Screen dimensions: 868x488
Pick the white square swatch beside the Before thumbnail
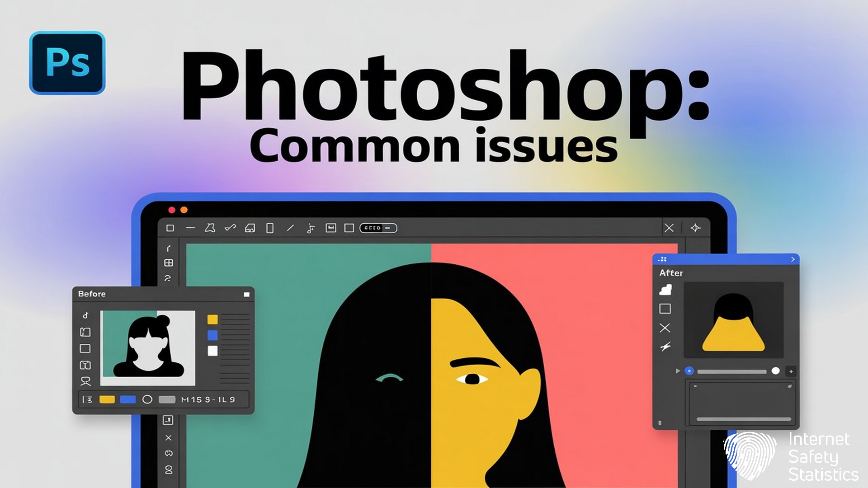click(x=212, y=351)
